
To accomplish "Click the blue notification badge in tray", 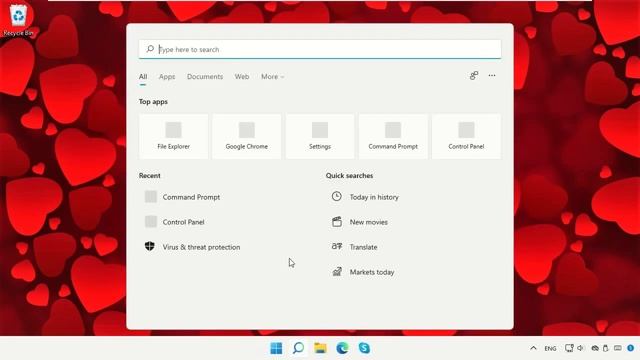I will (x=631, y=348).
